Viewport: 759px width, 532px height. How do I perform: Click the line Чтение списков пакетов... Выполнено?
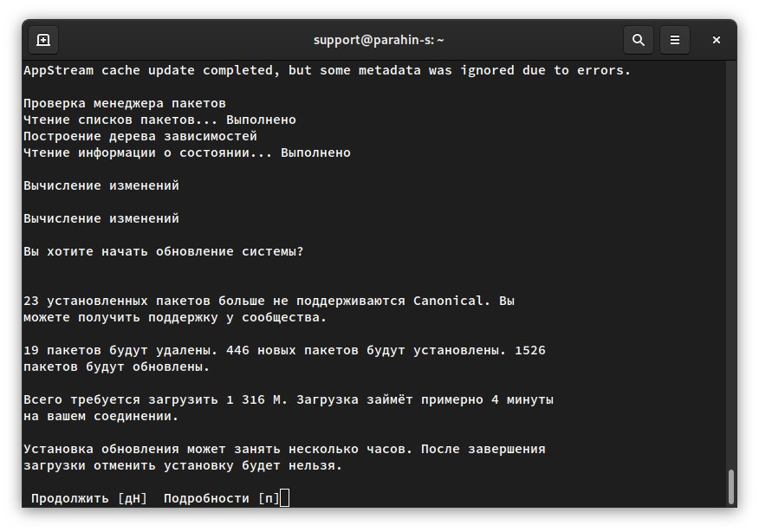coord(159,120)
